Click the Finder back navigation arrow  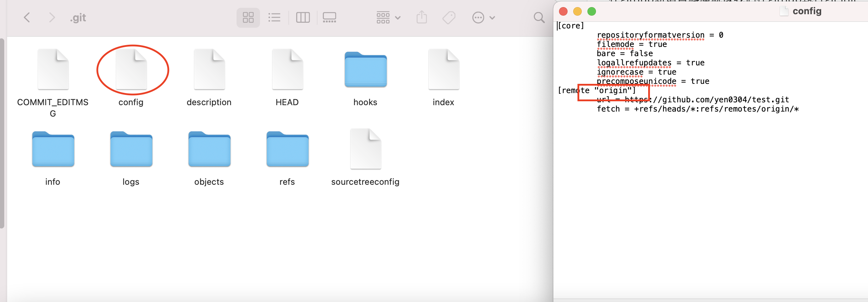(x=27, y=17)
